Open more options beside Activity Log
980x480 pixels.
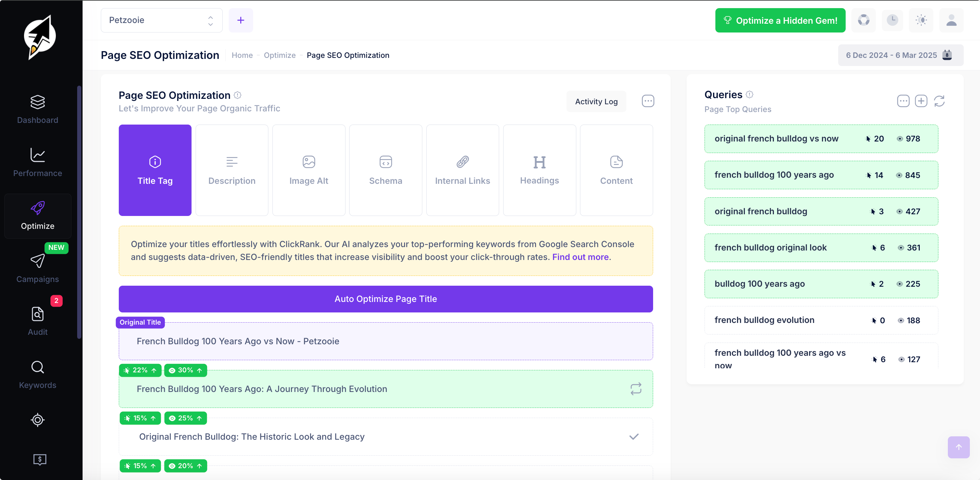point(648,101)
